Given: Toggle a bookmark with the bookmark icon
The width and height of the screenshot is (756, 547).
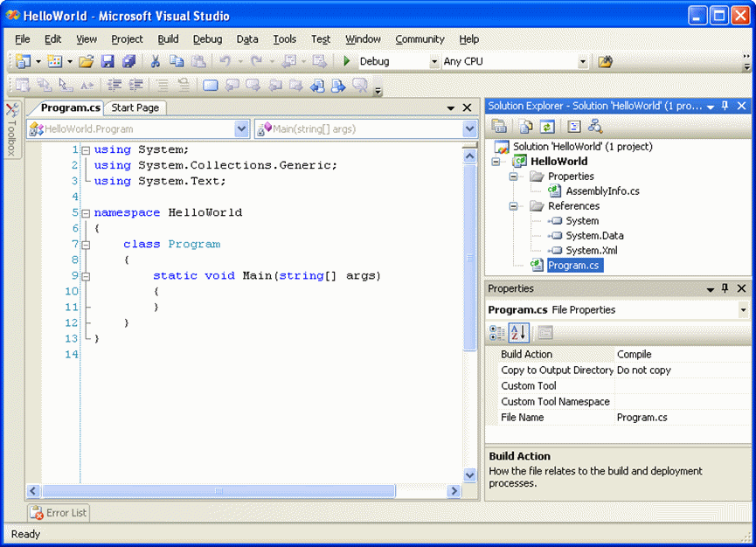Looking at the screenshot, I should click(x=211, y=86).
